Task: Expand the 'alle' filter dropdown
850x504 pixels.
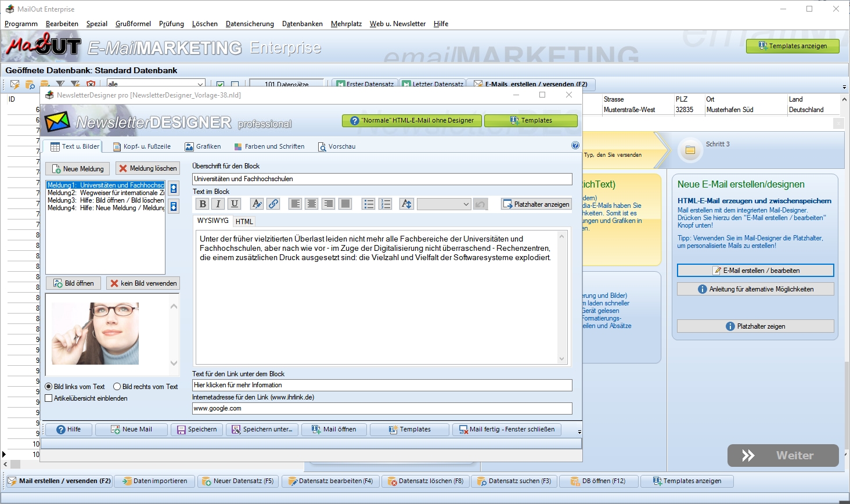Action: 200,84
